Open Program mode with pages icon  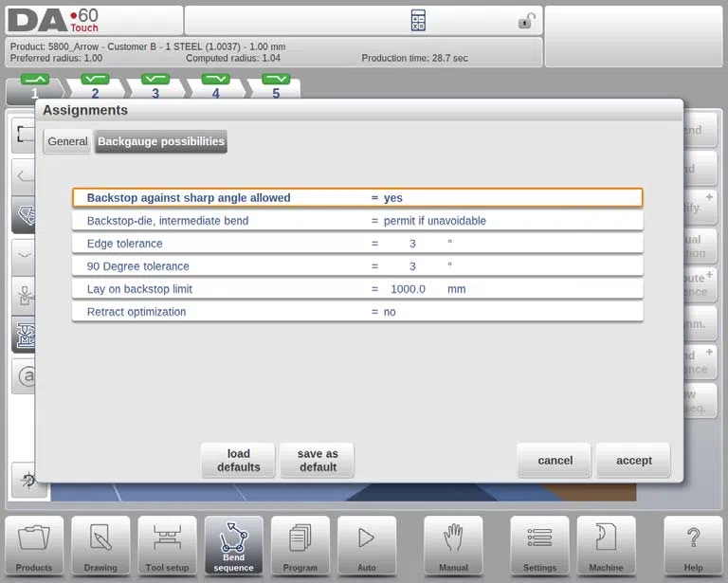(x=300, y=546)
